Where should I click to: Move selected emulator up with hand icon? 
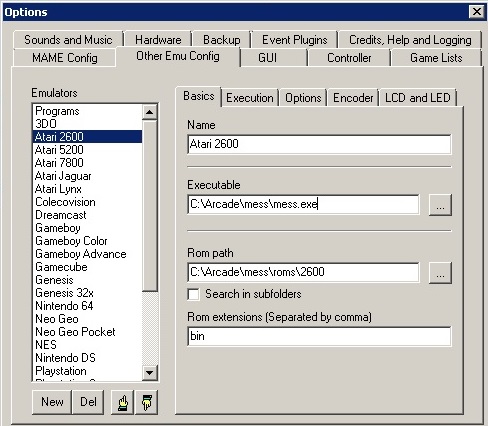coord(122,402)
